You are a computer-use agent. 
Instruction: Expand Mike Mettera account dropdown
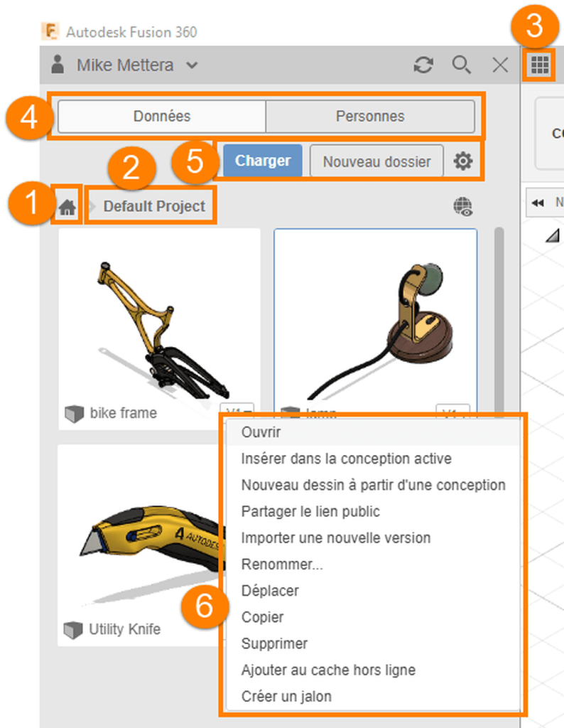pos(192,65)
